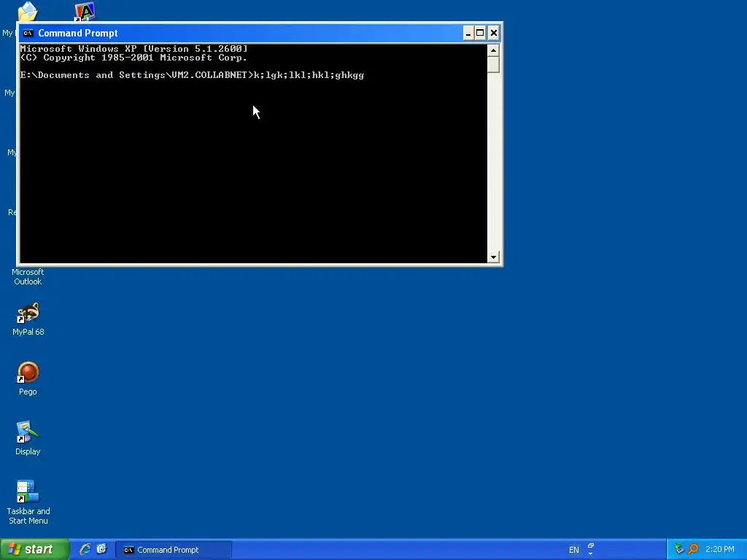Click the language bar restore icon
This screenshot has width=747, height=560.
click(591, 545)
